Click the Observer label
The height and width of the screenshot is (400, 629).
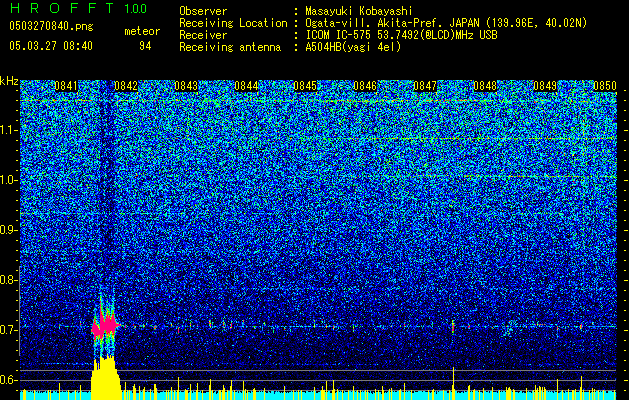(203, 11)
